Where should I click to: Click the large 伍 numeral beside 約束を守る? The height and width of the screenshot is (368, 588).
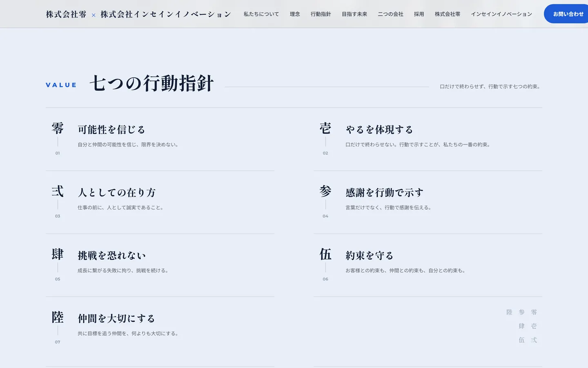click(x=325, y=254)
